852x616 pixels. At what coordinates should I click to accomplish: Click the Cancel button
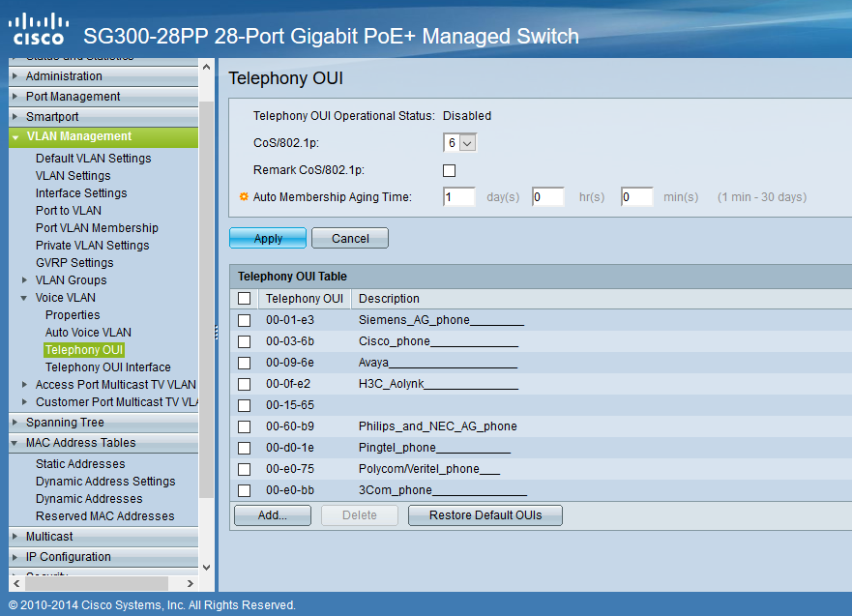coord(350,238)
